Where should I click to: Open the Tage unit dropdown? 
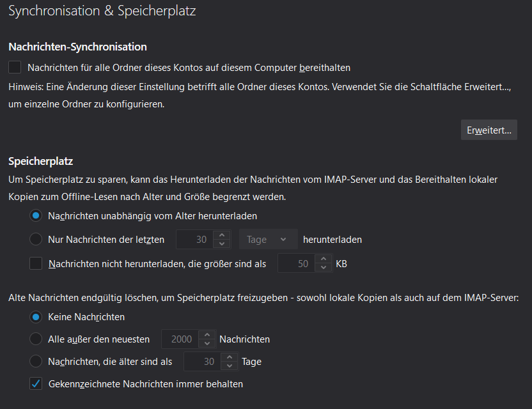(x=268, y=240)
